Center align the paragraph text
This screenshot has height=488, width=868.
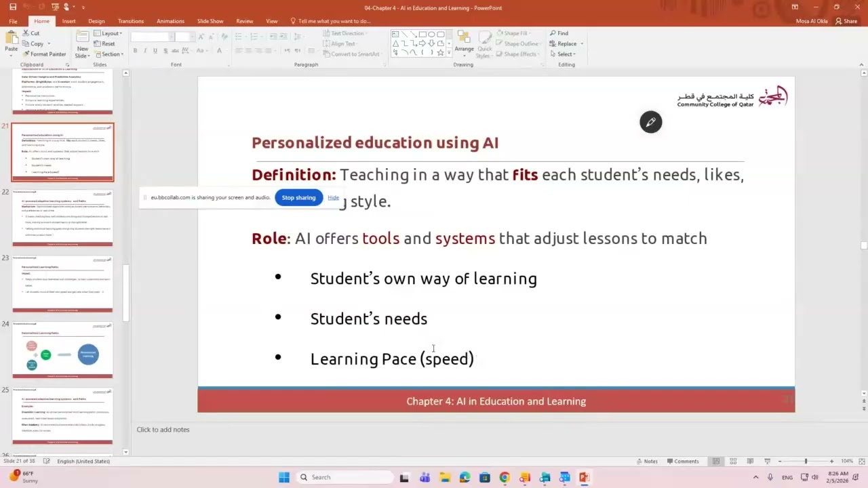pos(248,51)
